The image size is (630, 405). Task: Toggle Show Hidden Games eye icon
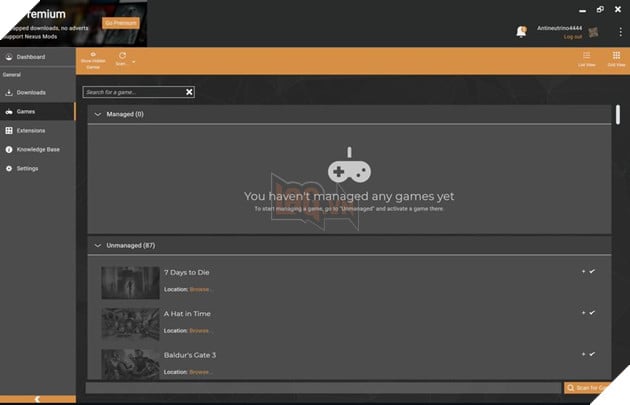[x=93, y=54]
